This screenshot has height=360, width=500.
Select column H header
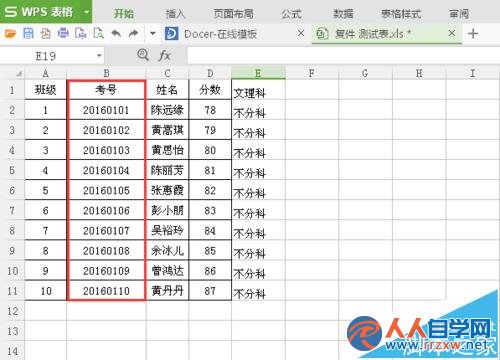click(x=419, y=73)
